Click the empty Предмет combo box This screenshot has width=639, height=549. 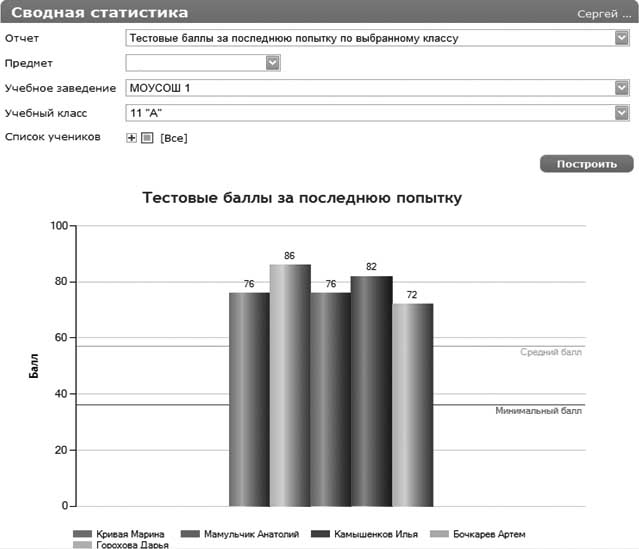pos(203,63)
